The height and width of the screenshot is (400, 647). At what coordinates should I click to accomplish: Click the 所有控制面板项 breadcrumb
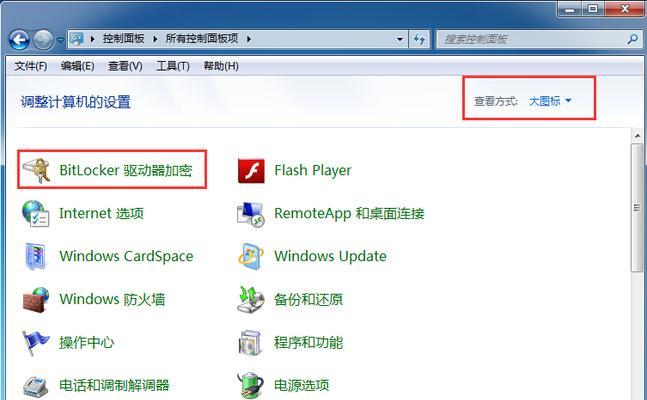202,39
